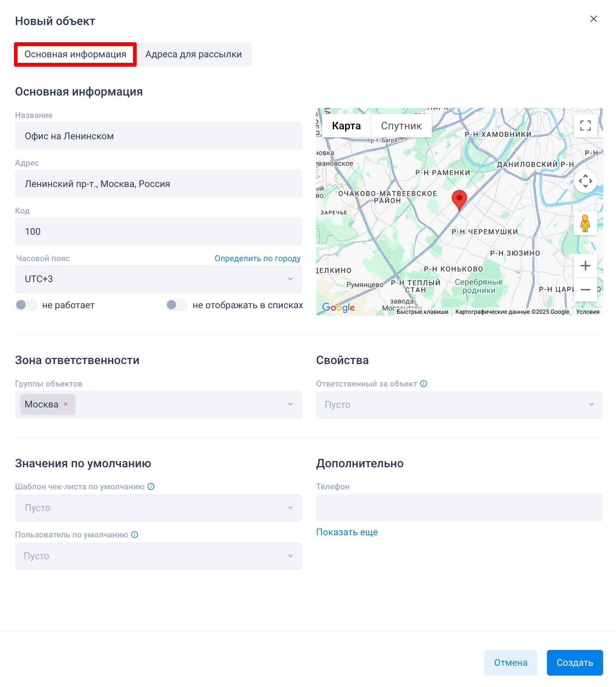The width and height of the screenshot is (616, 687).
Task: Click info icon beside Шаблон чек-листа по умолчанию
Action: [151, 487]
